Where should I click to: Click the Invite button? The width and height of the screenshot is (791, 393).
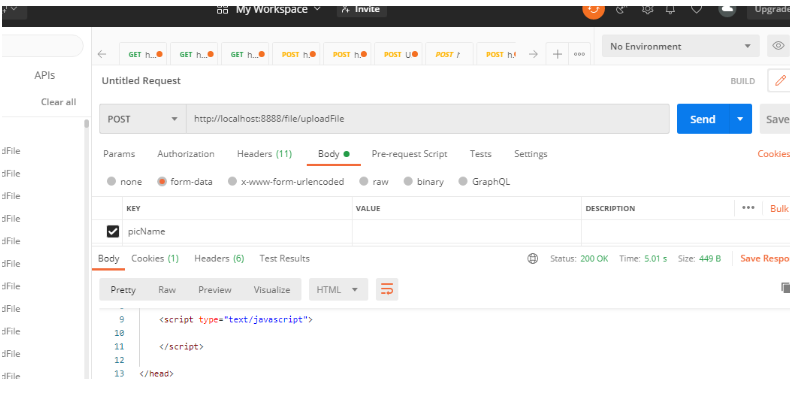pos(361,10)
